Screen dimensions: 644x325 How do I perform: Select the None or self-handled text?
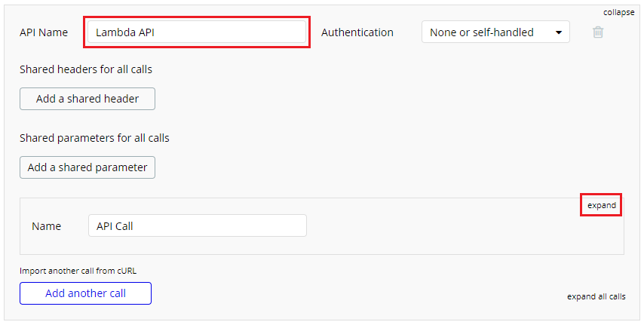[481, 32]
